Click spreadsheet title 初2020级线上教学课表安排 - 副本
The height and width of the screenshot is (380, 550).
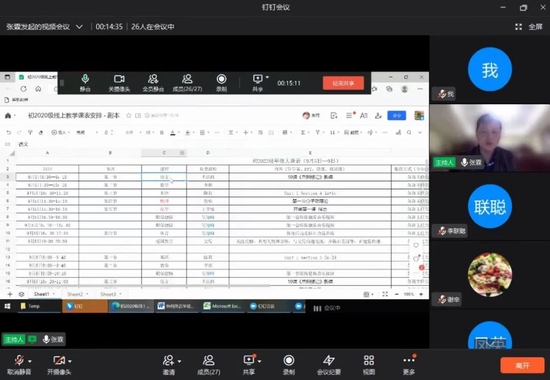[x=74, y=115]
